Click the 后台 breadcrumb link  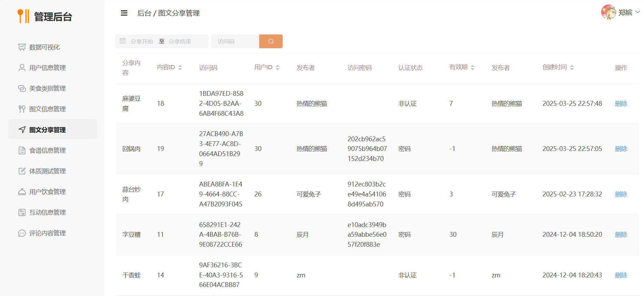pyautogui.click(x=144, y=13)
